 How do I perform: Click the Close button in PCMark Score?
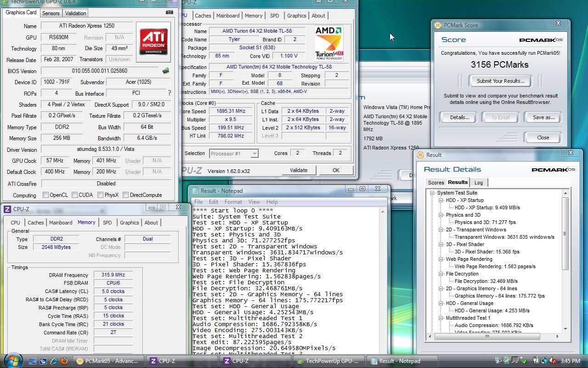point(543,138)
